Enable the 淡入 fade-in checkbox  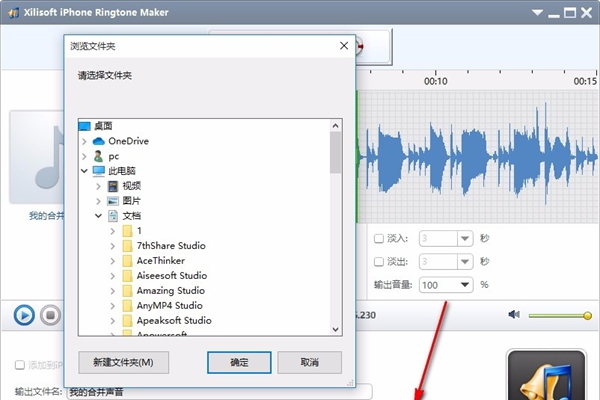[379, 239]
